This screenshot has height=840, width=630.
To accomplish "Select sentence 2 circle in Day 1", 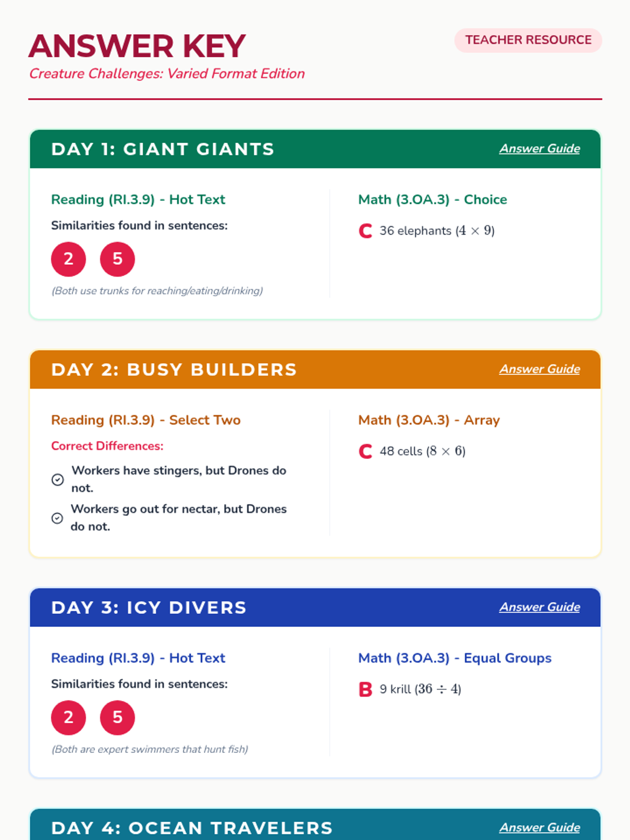I will pos(68,259).
